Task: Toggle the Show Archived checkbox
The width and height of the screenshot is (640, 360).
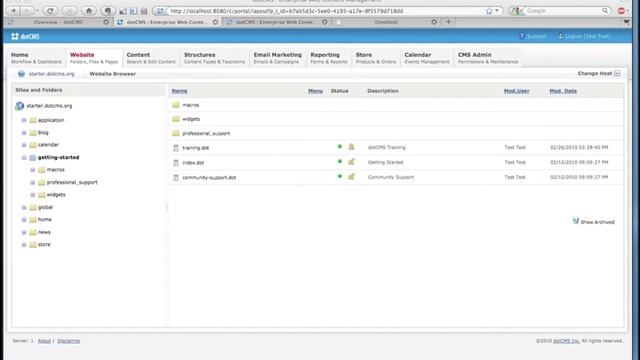Action: tap(576, 221)
